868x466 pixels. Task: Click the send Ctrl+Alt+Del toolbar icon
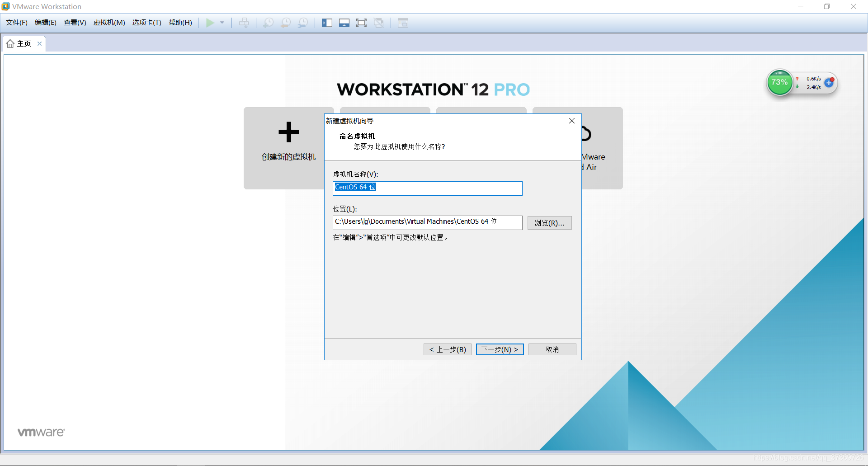[x=244, y=23]
